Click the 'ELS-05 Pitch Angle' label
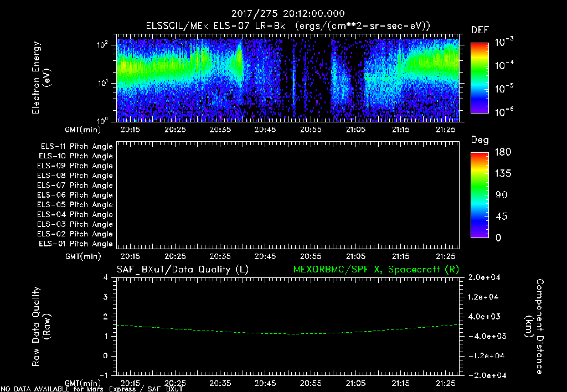Viewport: 567px width, 392px height. coord(75,205)
